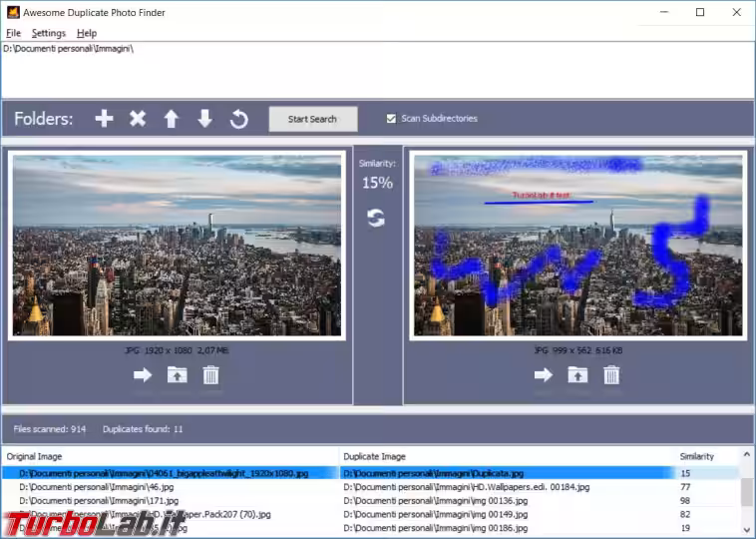This screenshot has height=539, width=756.
Task: Click the add folder plus icon
Action: [104, 119]
